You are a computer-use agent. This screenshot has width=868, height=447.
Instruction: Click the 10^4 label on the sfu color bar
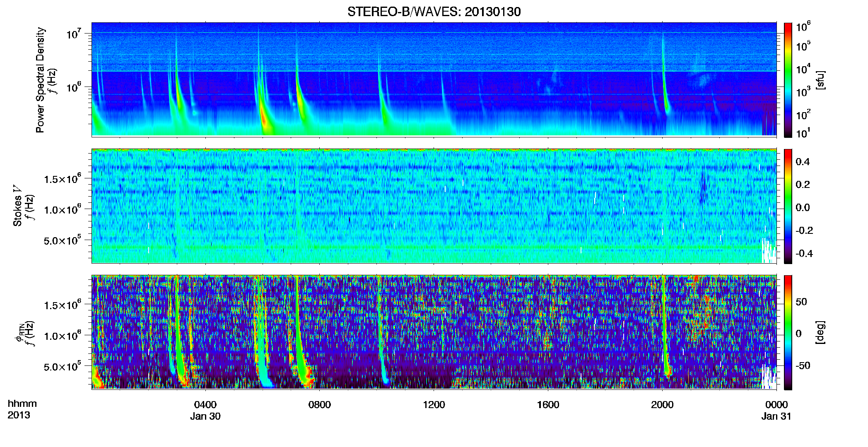pos(803,69)
